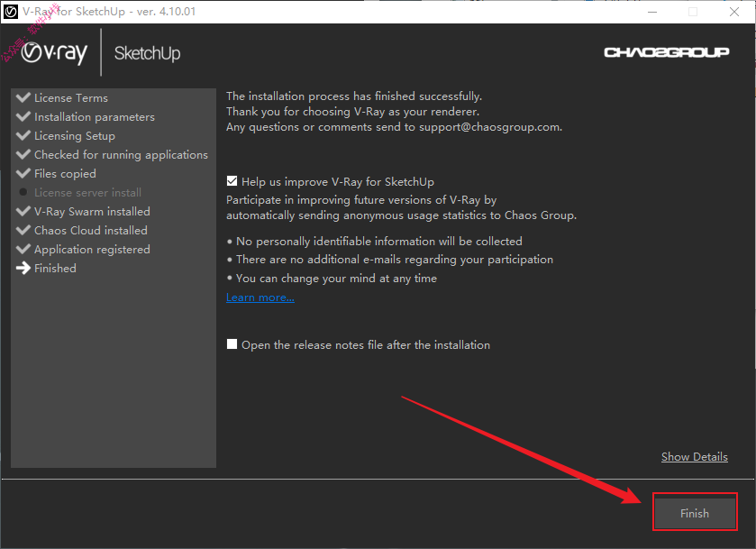
Task: Select the Licensing Setup step
Action: [x=75, y=136]
